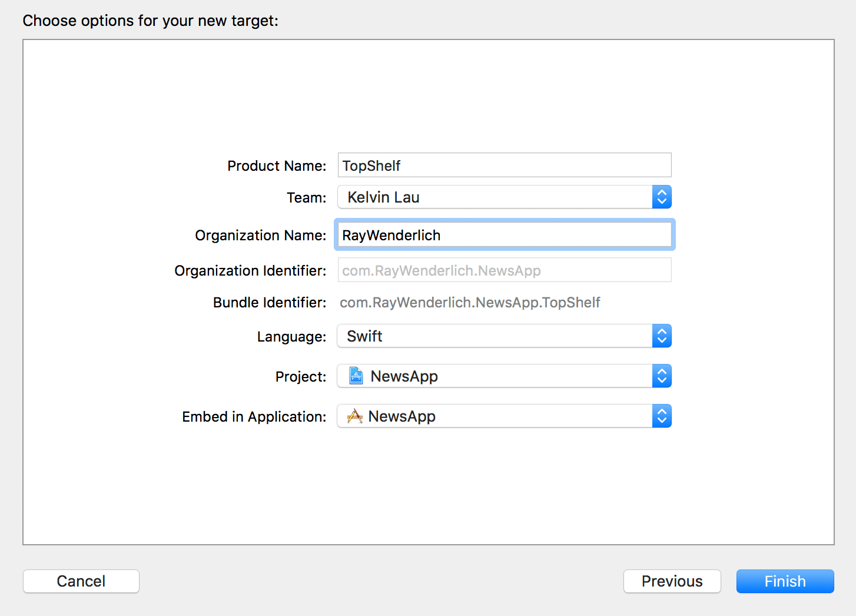Click the Organization Identifier placeholder field
The image size is (856, 616).
pyautogui.click(x=504, y=270)
